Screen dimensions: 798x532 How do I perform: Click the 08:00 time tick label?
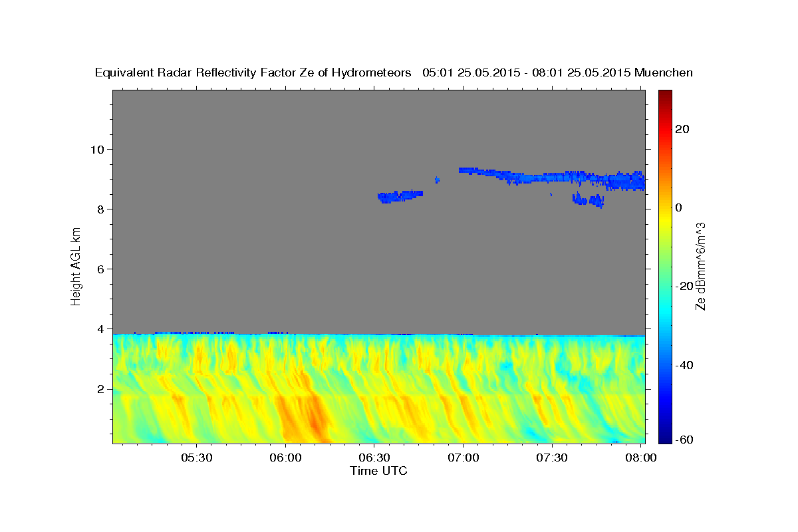(x=640, y=458)
